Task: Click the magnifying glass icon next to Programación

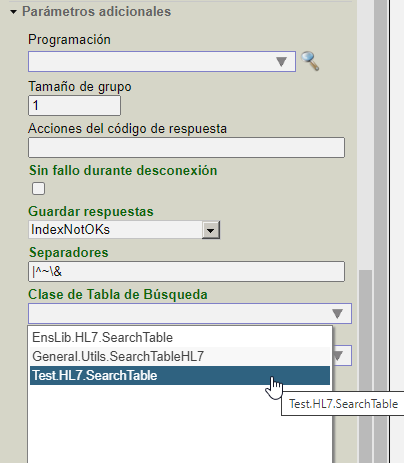Action: pyautogui.click(x=310, y=61)
